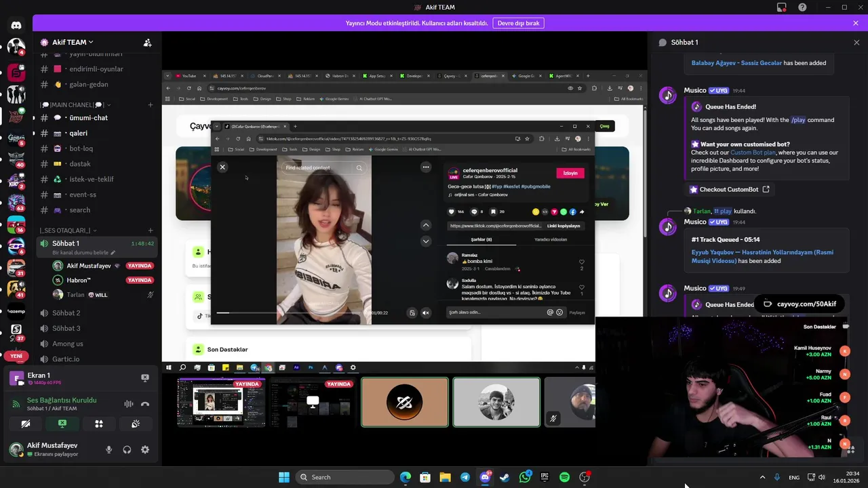Image resolution: width=868 pixels, height=488 pixels.
Task: Open the invite people icon beside Akif TEAM
Action: coord(147,42)
